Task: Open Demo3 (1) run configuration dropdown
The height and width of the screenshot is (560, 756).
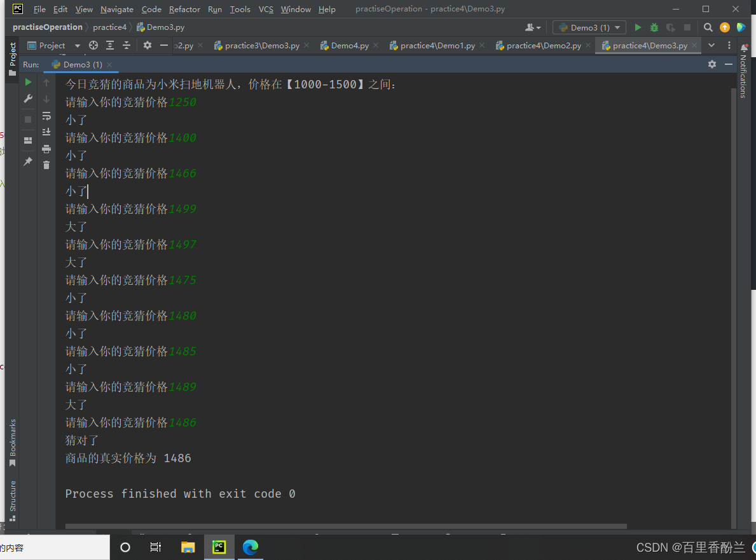Action: tap(589, 27)
